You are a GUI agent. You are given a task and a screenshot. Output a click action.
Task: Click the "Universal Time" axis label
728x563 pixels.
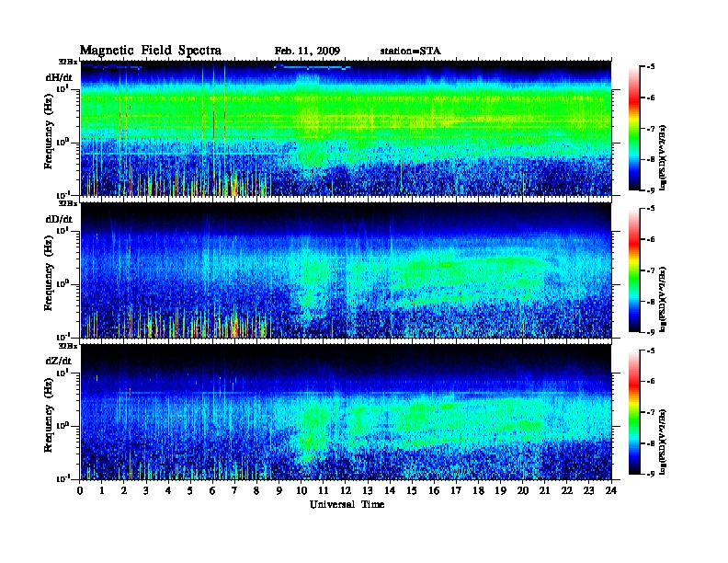[347, 504]
